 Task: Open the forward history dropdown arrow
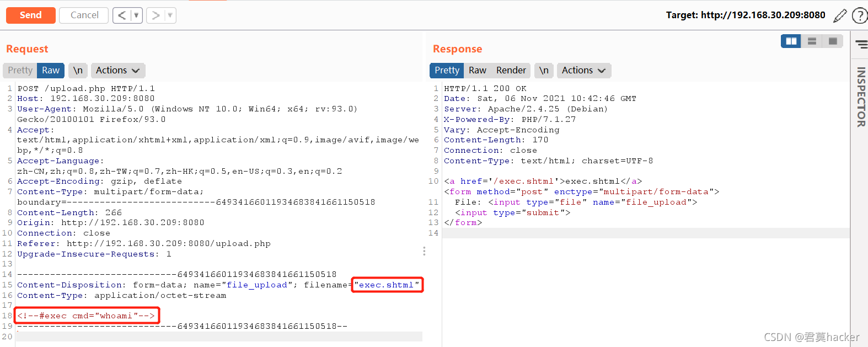coord(170,15)
